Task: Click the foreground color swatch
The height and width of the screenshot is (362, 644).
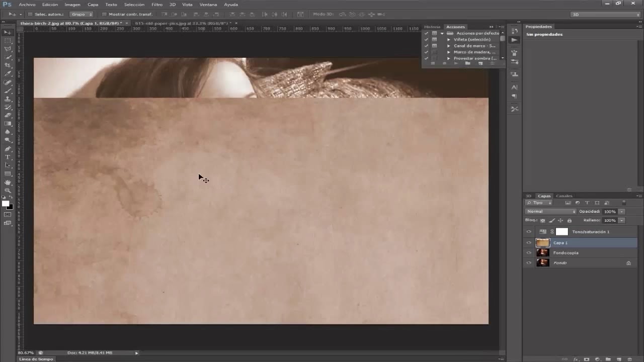Action: coord(6,204)
